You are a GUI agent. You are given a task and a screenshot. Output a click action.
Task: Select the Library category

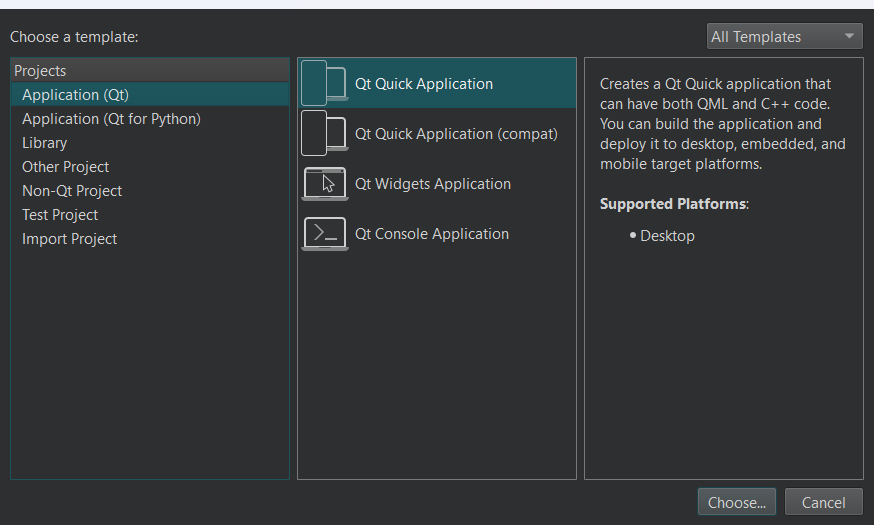tap(149, 143)
